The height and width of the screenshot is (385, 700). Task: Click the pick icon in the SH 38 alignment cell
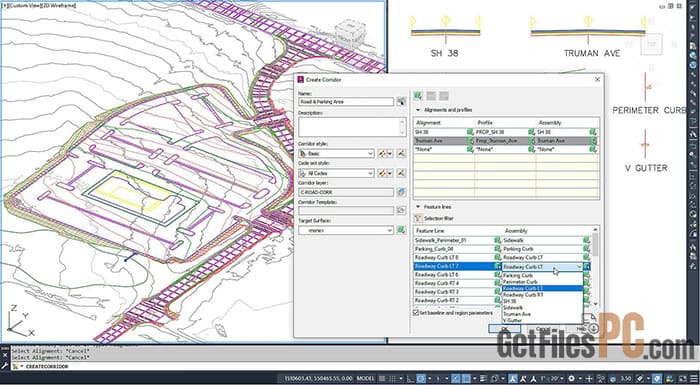tap(470, 132)
